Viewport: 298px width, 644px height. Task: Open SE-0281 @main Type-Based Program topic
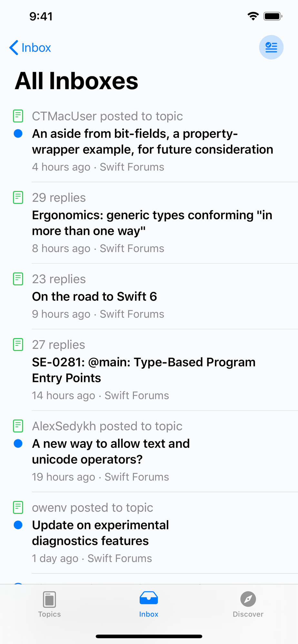[144, 370]
